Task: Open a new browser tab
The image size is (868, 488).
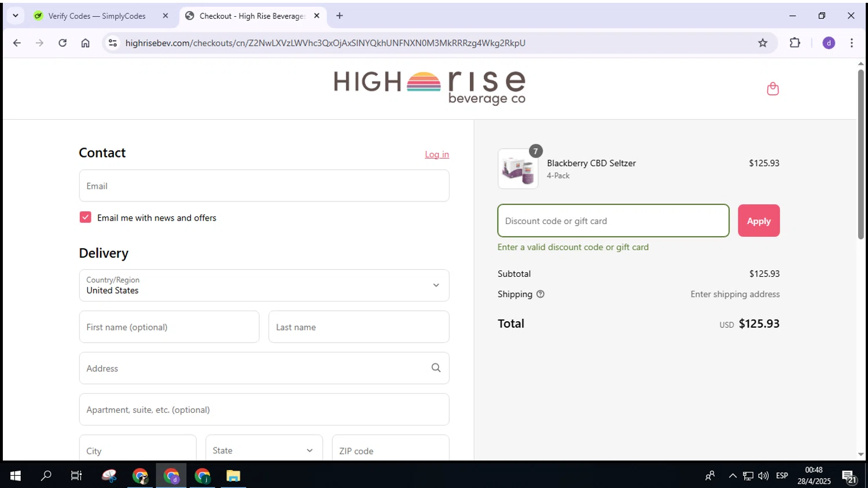Action: click(x=340, y=16)
